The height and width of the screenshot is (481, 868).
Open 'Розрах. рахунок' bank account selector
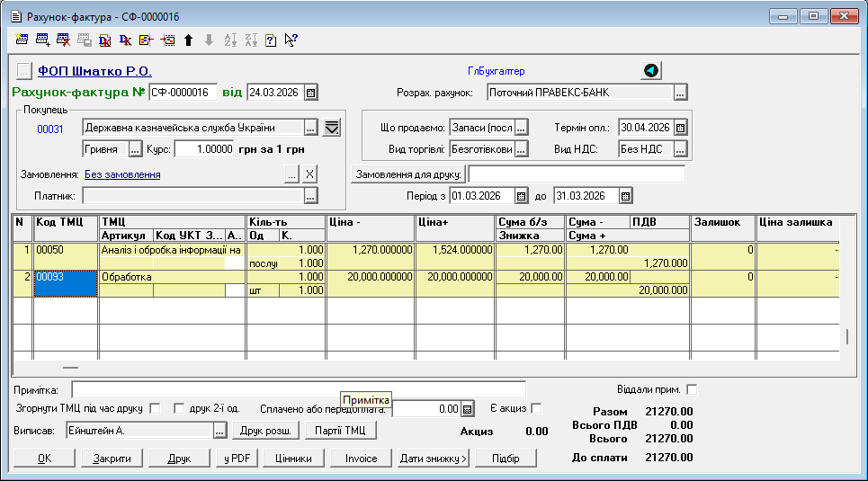pos(681,92)
